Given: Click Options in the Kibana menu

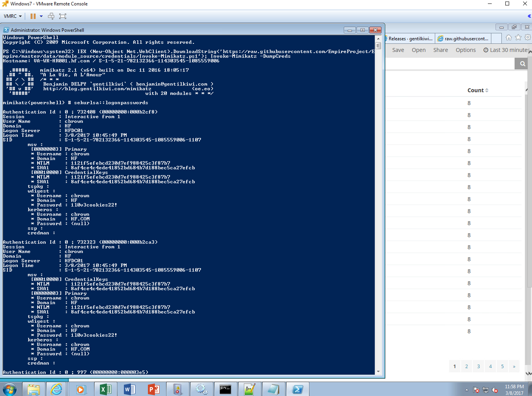Looking at the screenshot, I should click(x=466, y=50).
